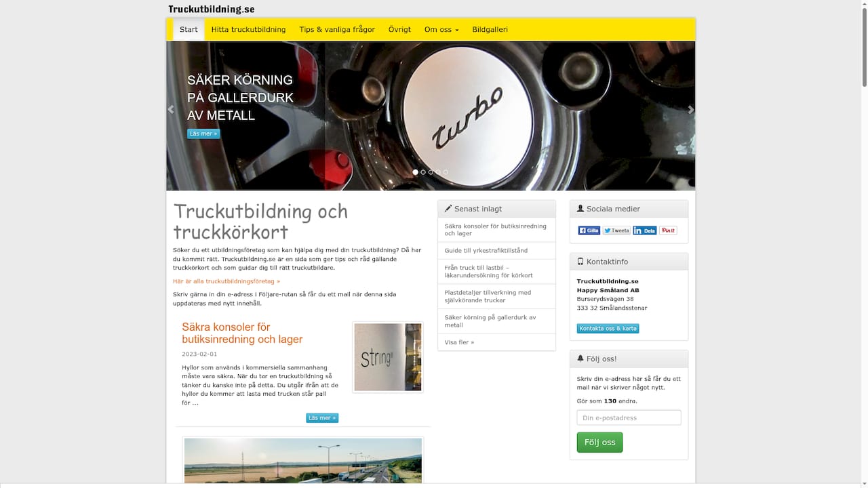868x488 pixels.
Task: Advance the carousel with the right arrow
Action: click(690, 109)
